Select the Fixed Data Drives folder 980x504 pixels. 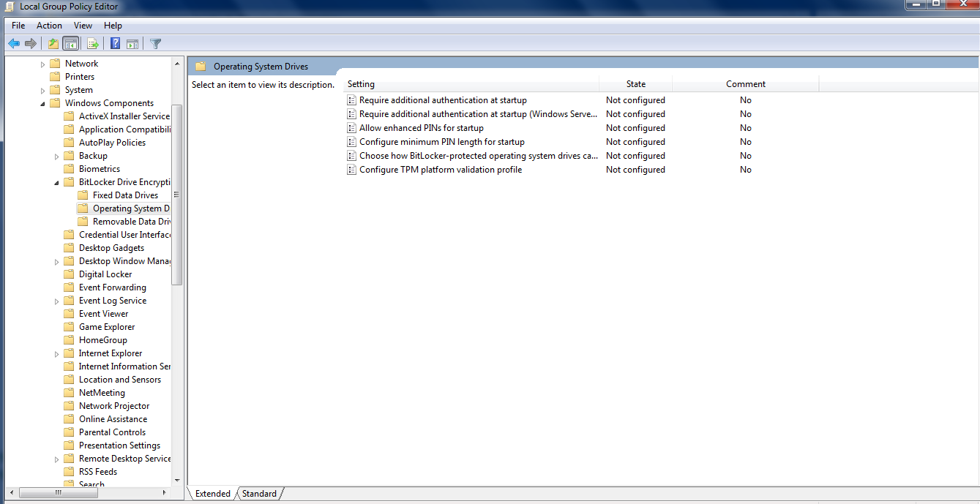point(125,195)
